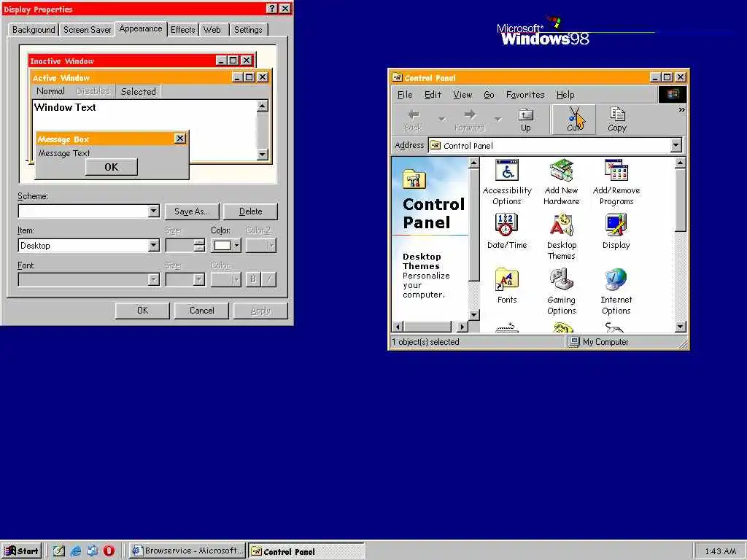Open the File menu in Control Panel

click(x=405, y=95)
